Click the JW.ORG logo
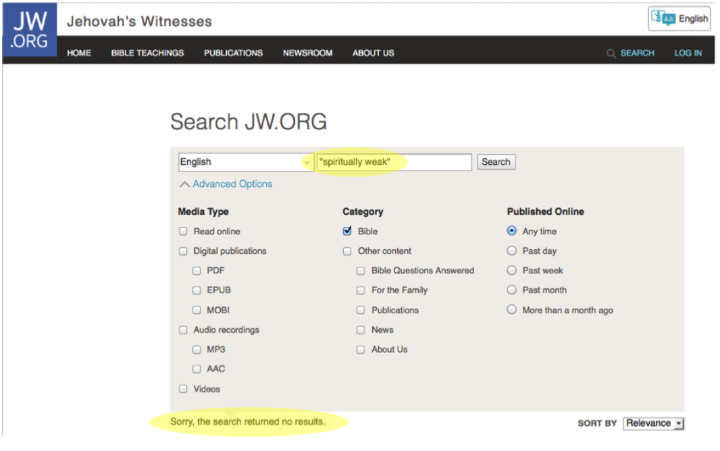Image resolution: width=720 pixels, height=451 pixels. pos(30,30)
